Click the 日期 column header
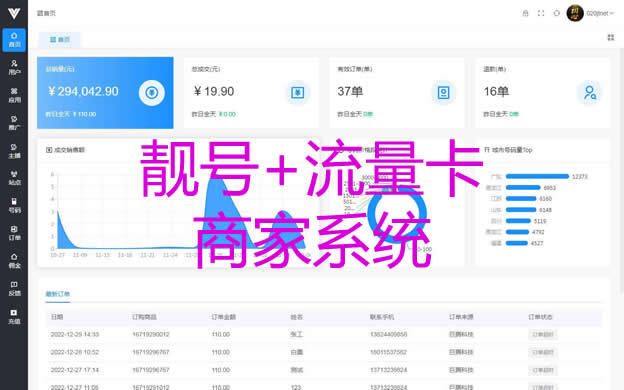The width and height of the screenshot is (624, 390). point(57,317)
